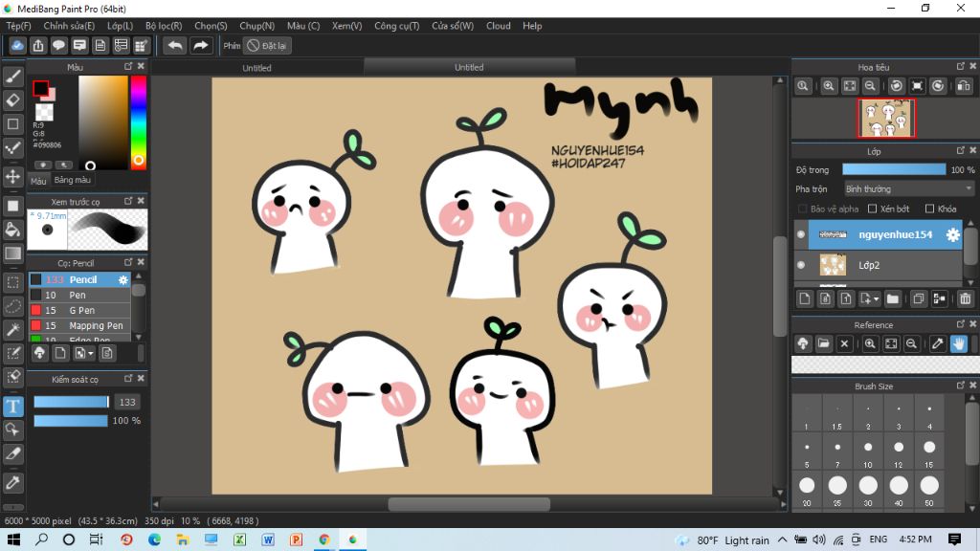Open the Cửa sổ(W) menu
The width and height of the screenshot is (980, 551).
453,26
